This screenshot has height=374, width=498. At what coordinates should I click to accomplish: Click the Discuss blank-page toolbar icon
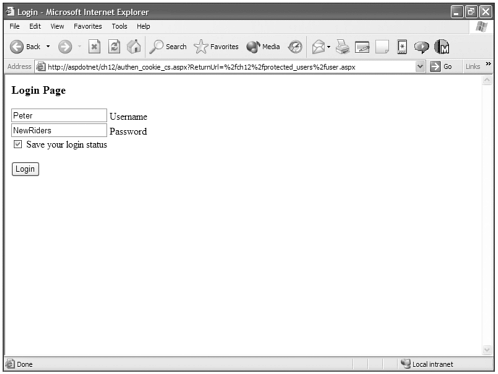point(382,47)
